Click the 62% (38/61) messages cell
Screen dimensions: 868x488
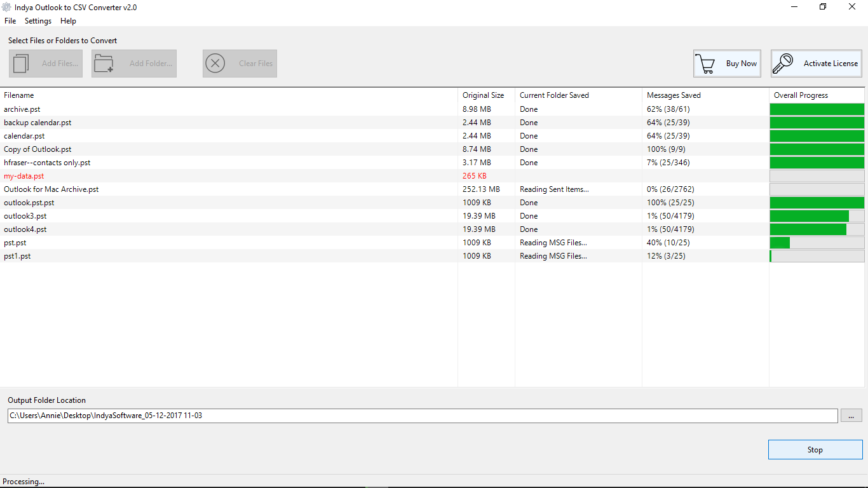[x=668, y=109]
